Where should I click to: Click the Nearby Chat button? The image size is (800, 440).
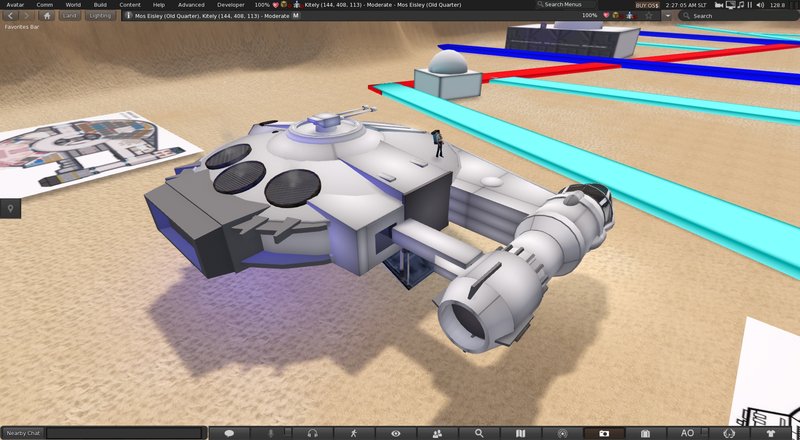[23, 433]
